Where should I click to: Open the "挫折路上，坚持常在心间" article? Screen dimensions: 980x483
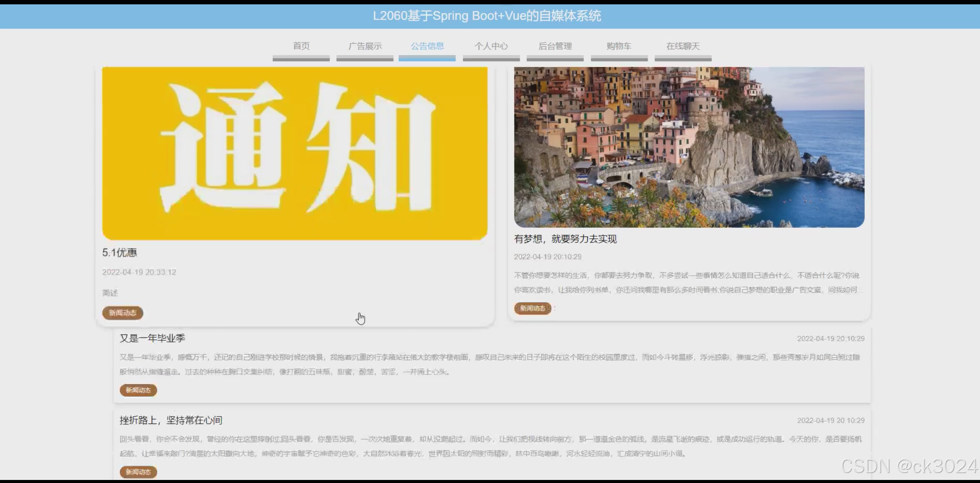(x=171, y=420)
